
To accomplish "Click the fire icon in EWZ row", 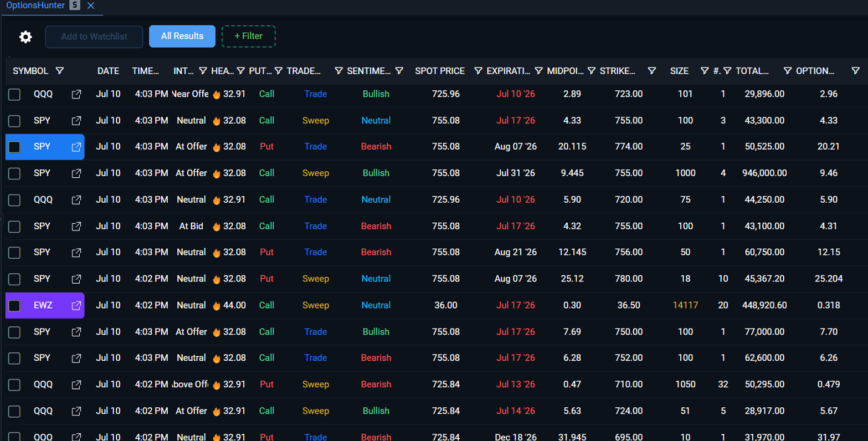I will (217, 305).
